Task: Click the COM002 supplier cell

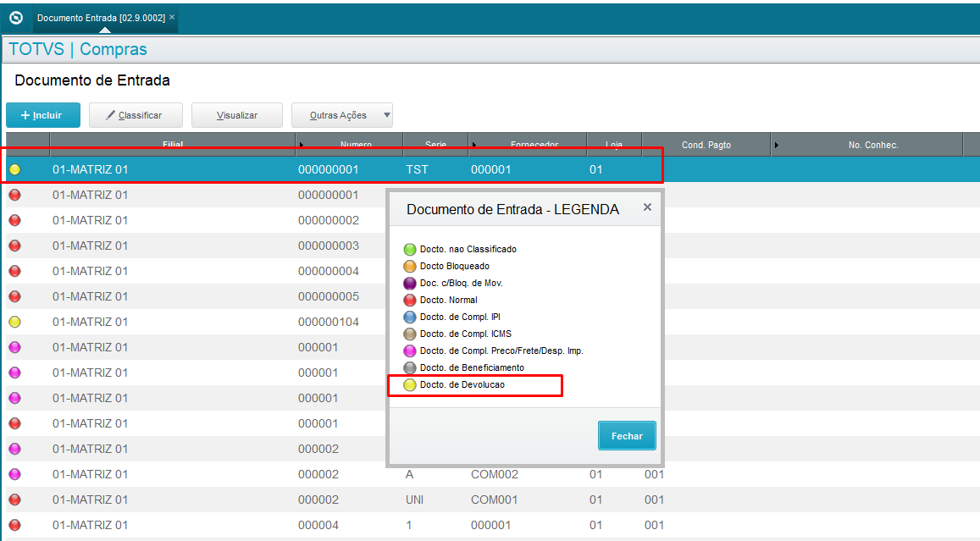Action: click(495, 474)
